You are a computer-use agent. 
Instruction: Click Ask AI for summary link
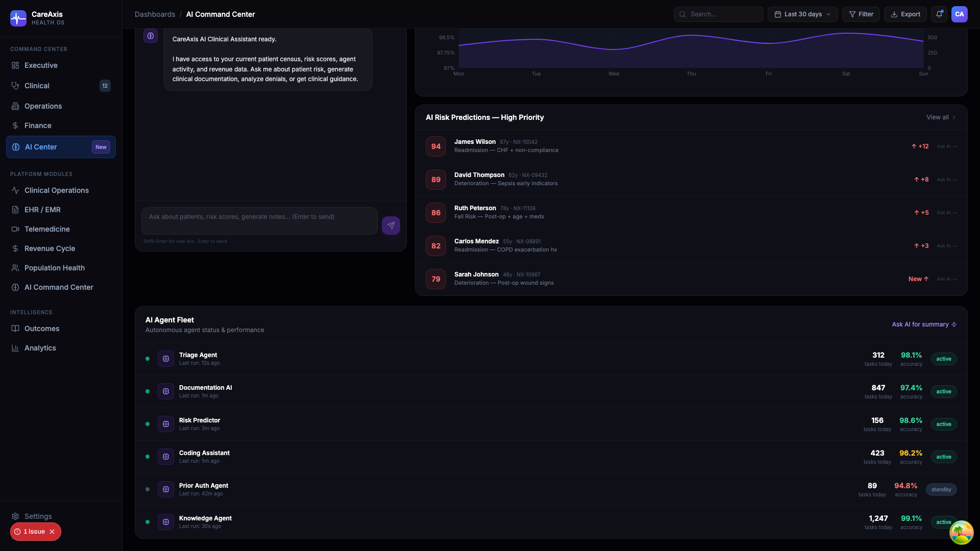924,324
